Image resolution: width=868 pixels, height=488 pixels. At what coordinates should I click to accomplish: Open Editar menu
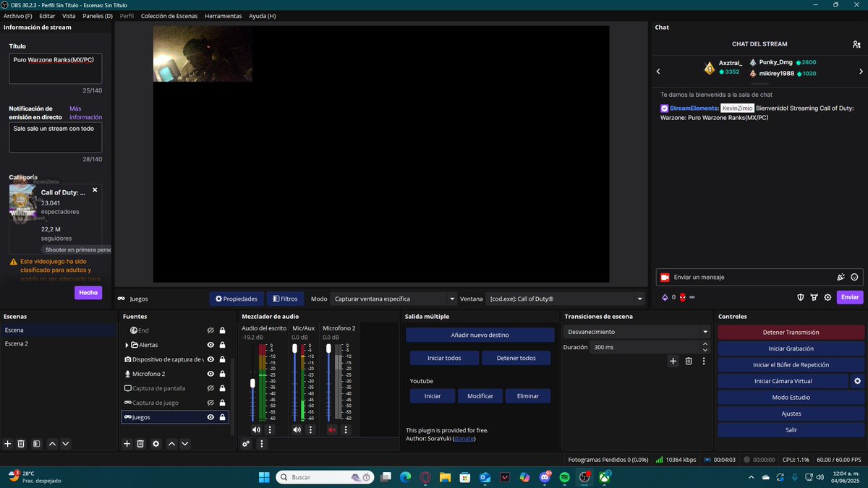point(47,15)
